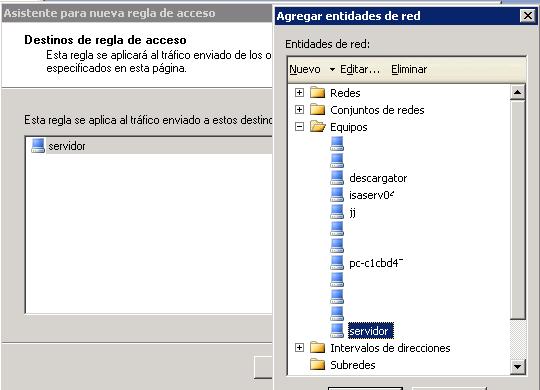Select the descargator computer icon
The width and height of the screenshot is (540, 390).
click(337, 178)
